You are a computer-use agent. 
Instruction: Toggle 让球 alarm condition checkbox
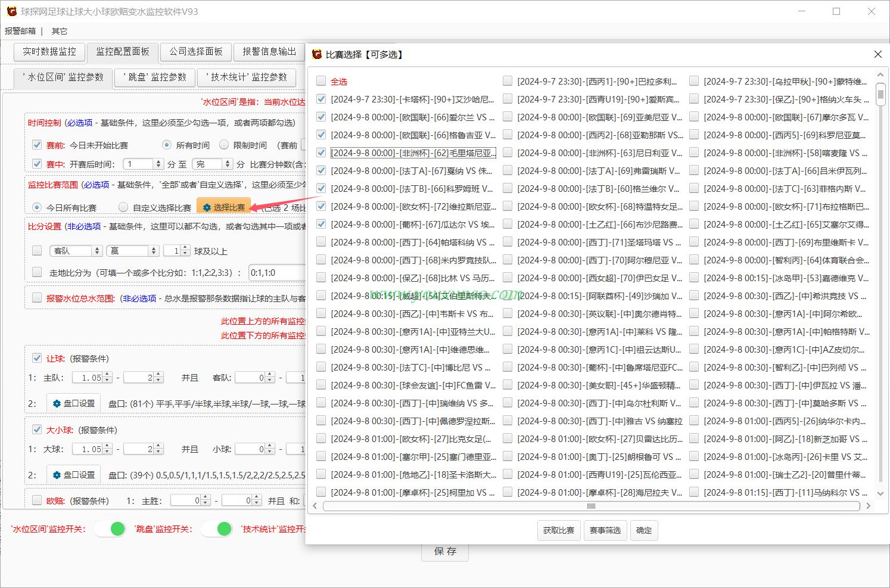click(37, 358)
